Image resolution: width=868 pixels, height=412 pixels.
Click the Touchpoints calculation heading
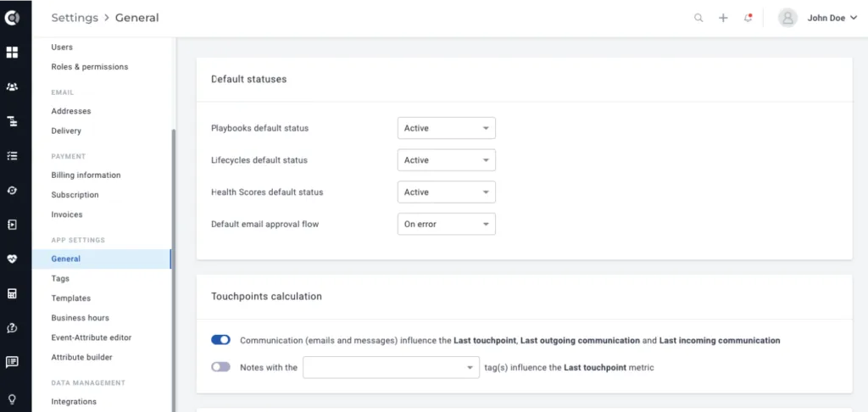coord(266,296)
